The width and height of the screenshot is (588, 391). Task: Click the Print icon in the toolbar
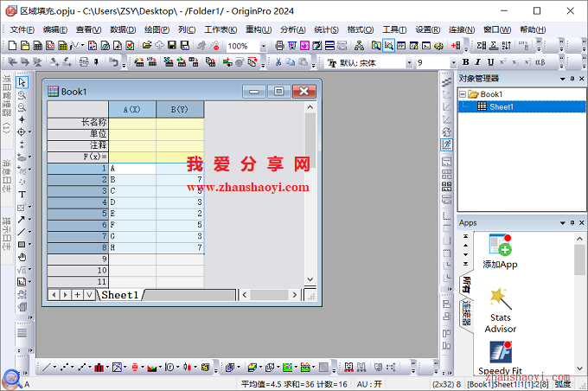(x=279, y=46)
